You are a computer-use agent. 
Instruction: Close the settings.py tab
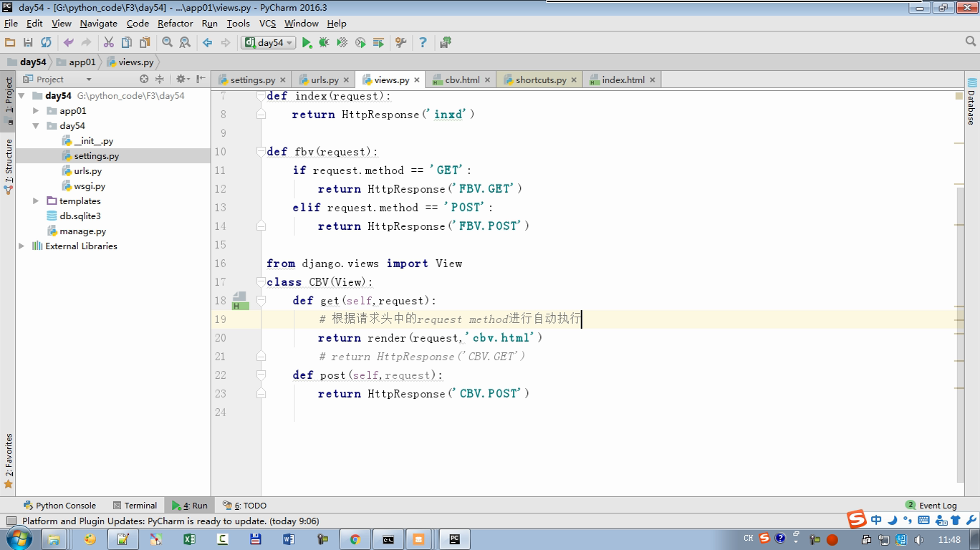point(282,80)
